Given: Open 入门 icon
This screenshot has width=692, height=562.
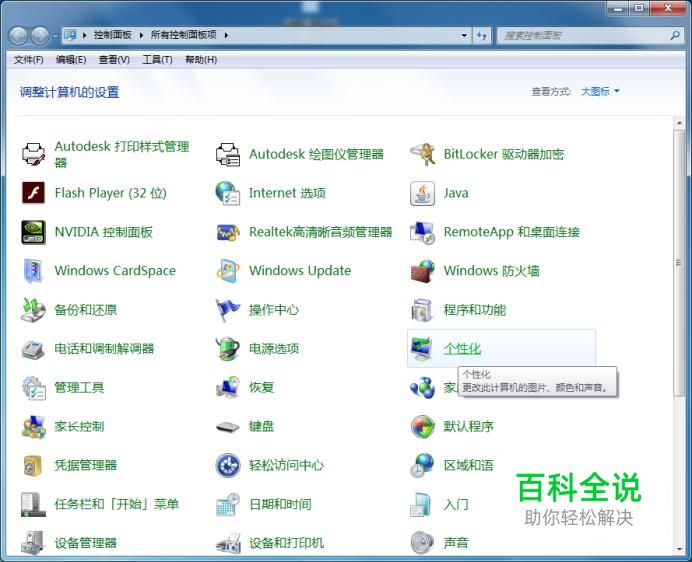Looking at the screenshot, I should (422, 504).
